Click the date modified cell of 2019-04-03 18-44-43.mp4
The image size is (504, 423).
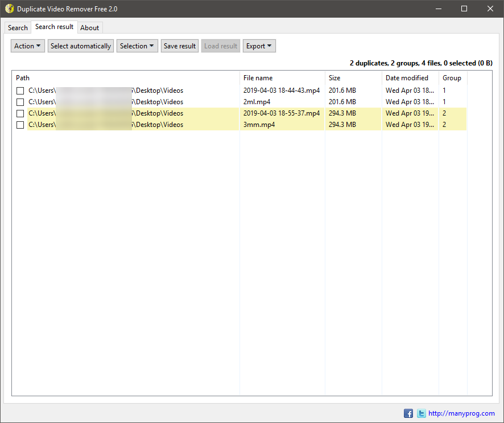click(x=410, y=91)
